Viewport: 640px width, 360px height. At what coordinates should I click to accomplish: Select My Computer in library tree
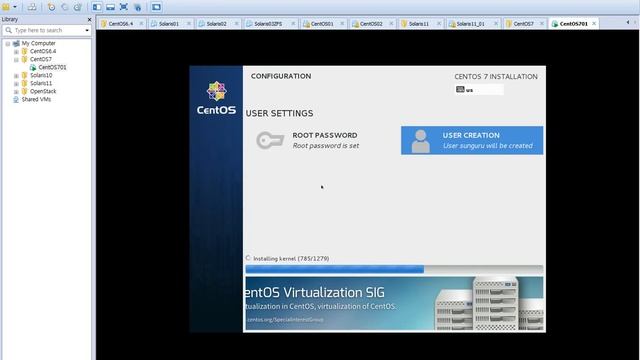tap(38, 43)
